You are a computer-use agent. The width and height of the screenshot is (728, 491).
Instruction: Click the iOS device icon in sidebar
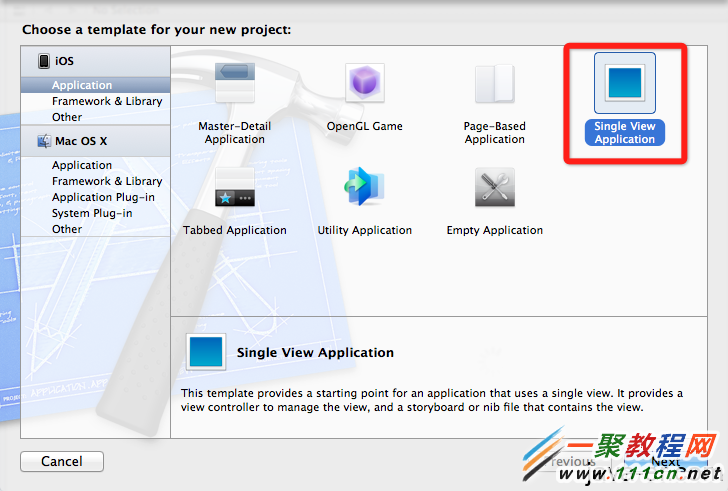[x=44, y=61]
